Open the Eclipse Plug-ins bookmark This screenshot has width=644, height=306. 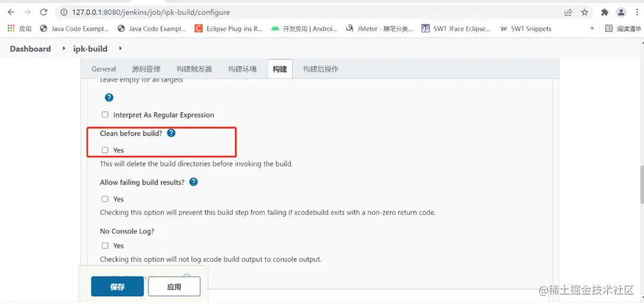[229, 29]
